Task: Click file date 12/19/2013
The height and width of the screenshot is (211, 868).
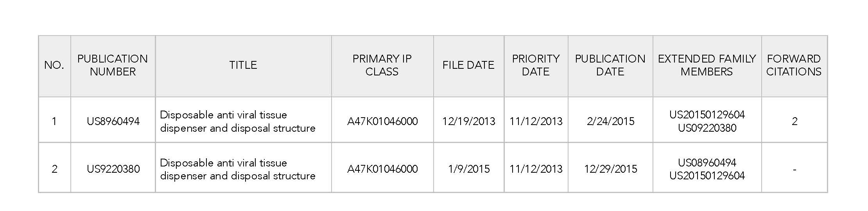Action: click(468, 122)
